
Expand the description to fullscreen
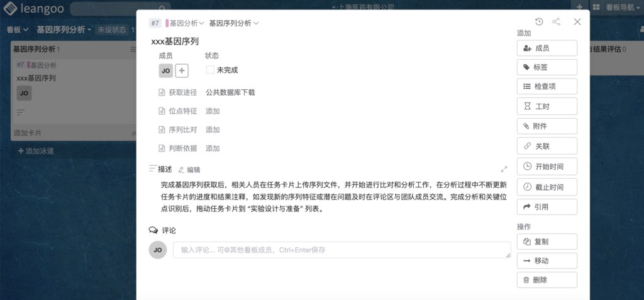504,169
